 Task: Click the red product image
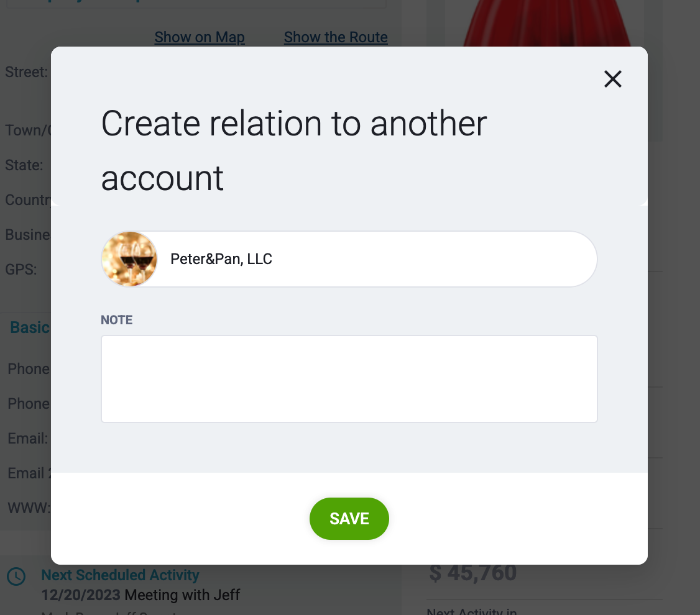(x=547, y=23)
